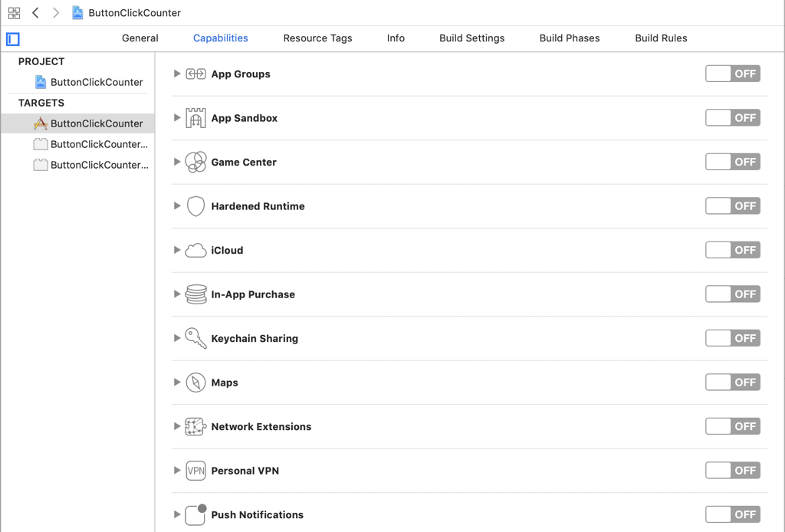Turn on the iCloud capability

click(732, 250)
